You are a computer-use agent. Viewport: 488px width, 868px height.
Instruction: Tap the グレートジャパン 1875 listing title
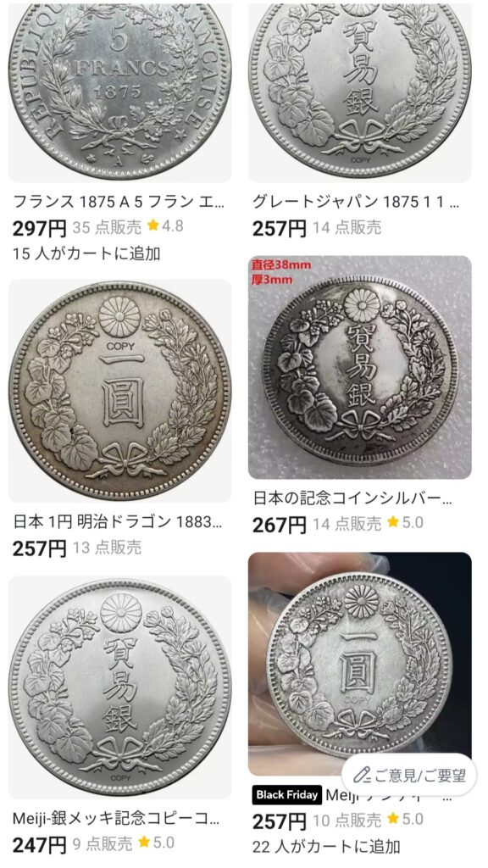point(356,201)
